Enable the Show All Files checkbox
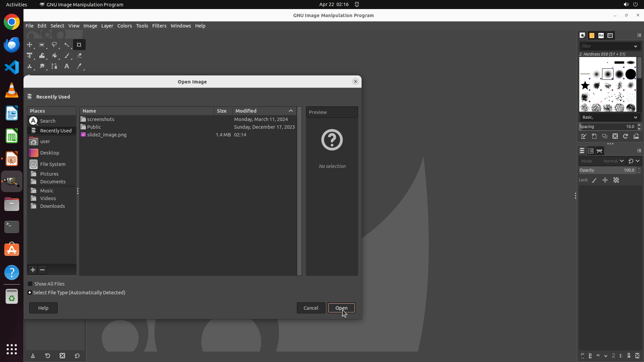 30,284
